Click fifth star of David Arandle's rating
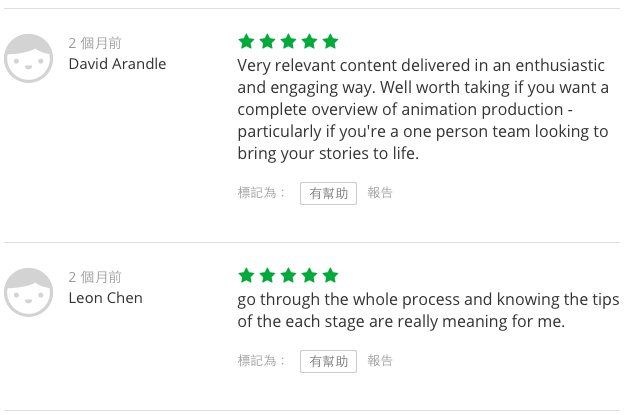This screenshot has width=631, height=415. [x=331, y=42]
